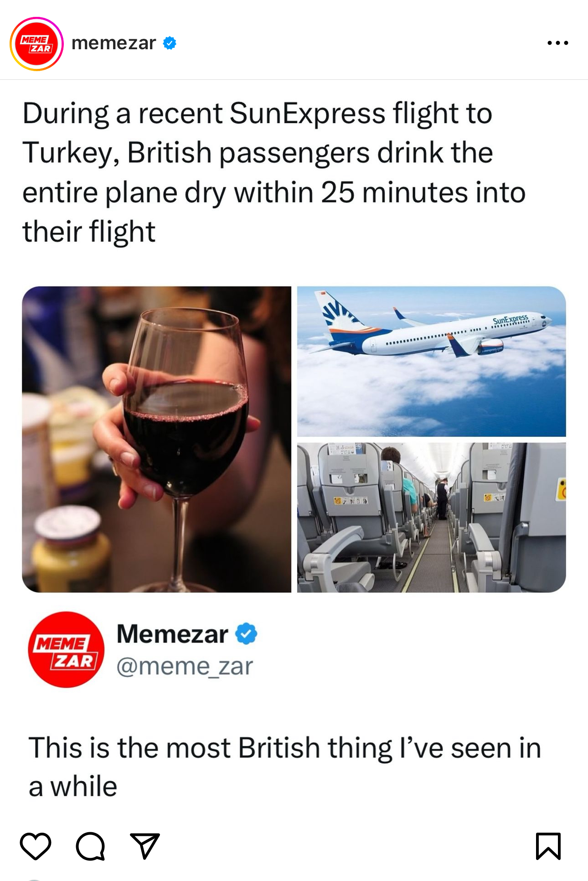This screenshot has width=588, height=881.
Task: Tap the verified badge next to Memezar tweet name
Action: pyautogui.click(x=246, y=634)
